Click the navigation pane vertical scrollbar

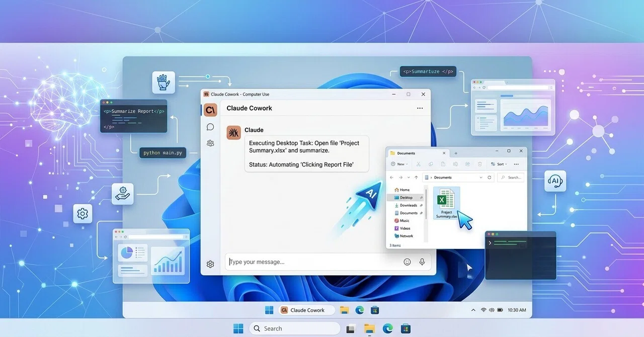(426, 205)
